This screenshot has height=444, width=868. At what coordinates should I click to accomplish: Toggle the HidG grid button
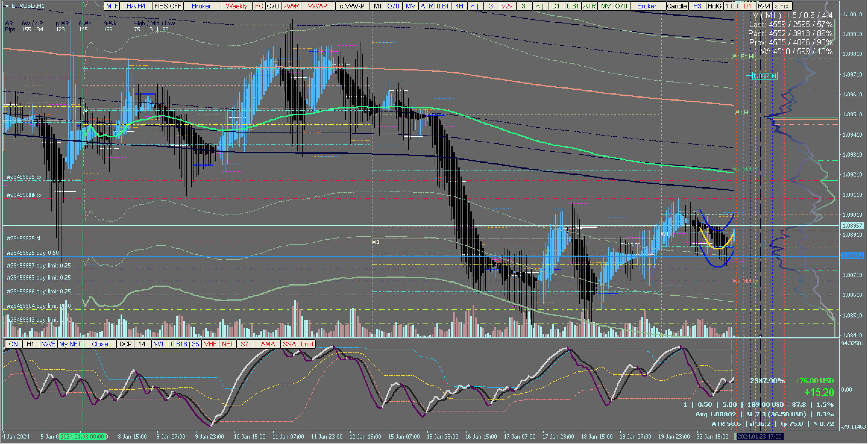[x=714, y=6]
